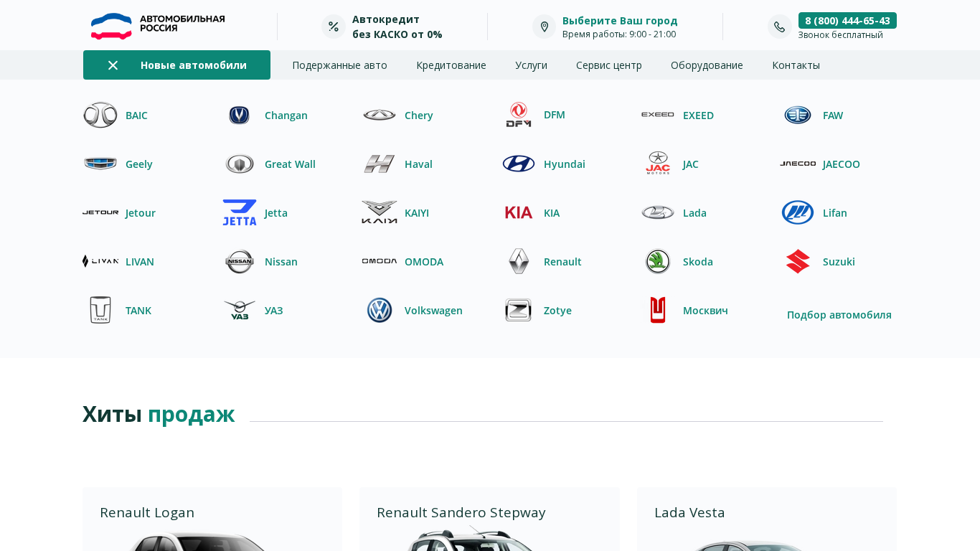Open the Volkswagen brand text link
980x551 pixels.
pyautogui.click(x=433, y=310)
